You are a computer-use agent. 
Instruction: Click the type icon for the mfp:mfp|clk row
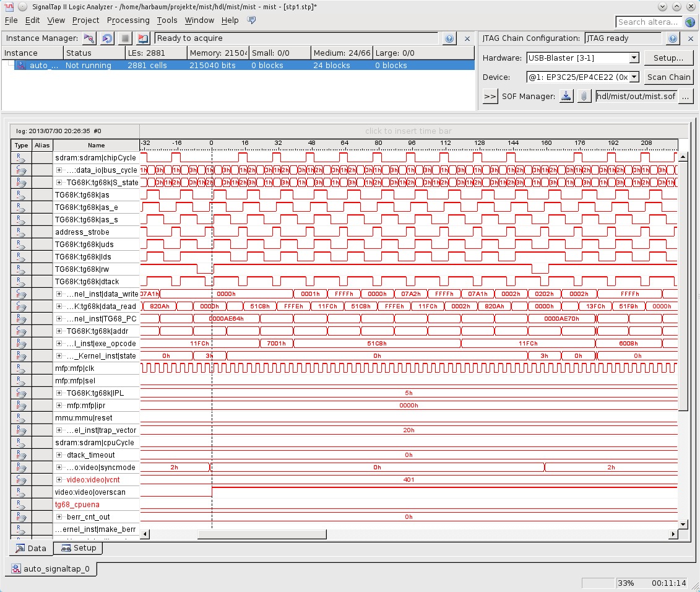pos(21,368)
